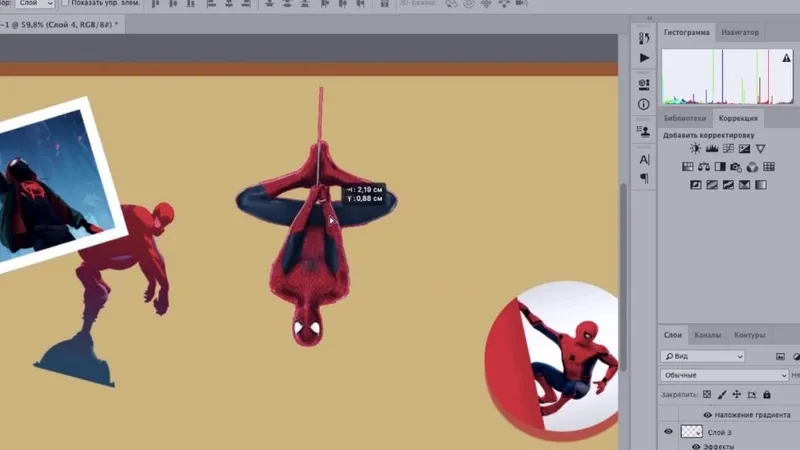Add a Gradient Map adjustment

tap(761, 185)
